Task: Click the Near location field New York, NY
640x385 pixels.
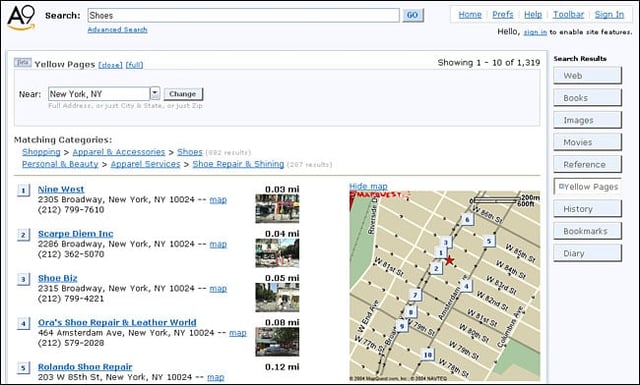Action: 99,94
